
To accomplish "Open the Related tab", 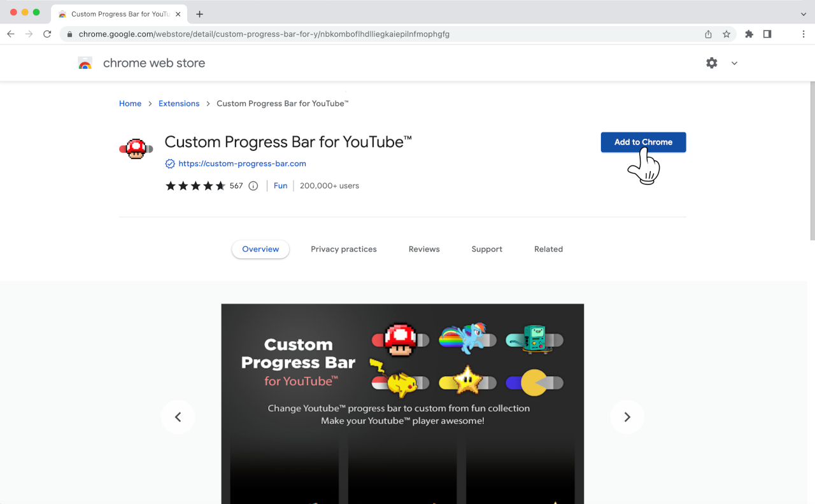I will pyautogui.click(x=548, y=249).
